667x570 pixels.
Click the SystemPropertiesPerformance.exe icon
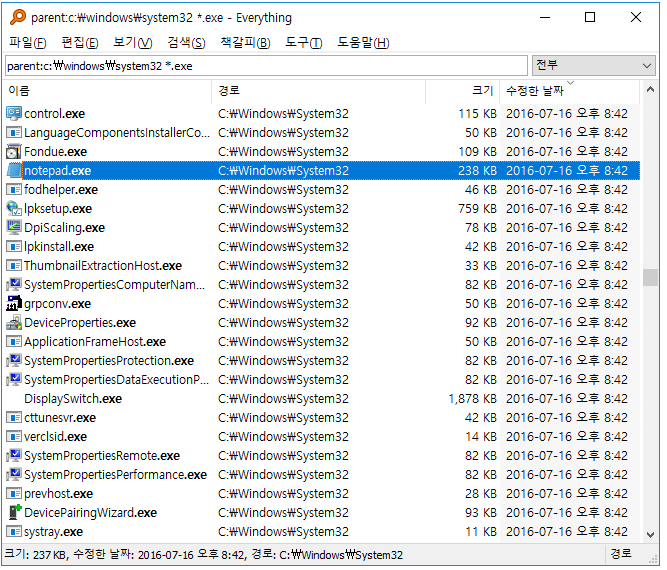[14, 475]
